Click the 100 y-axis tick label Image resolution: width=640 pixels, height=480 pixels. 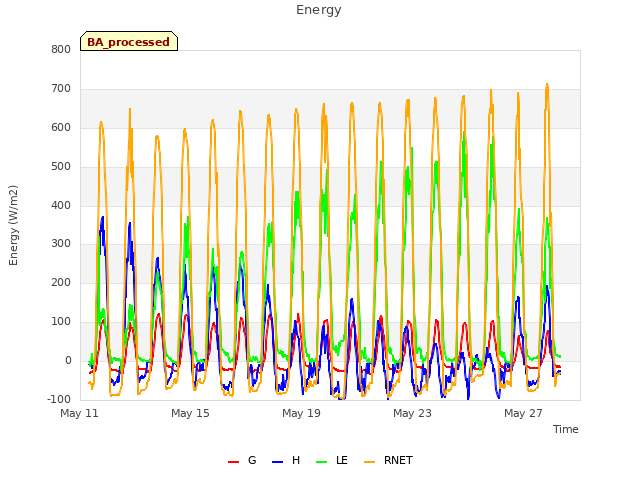[61, 322]
